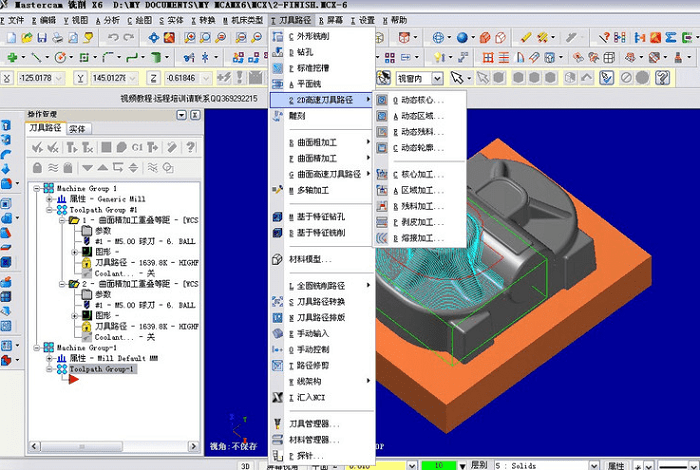
Task: Click the Y coordinate input field
Action: coord(109,79)
